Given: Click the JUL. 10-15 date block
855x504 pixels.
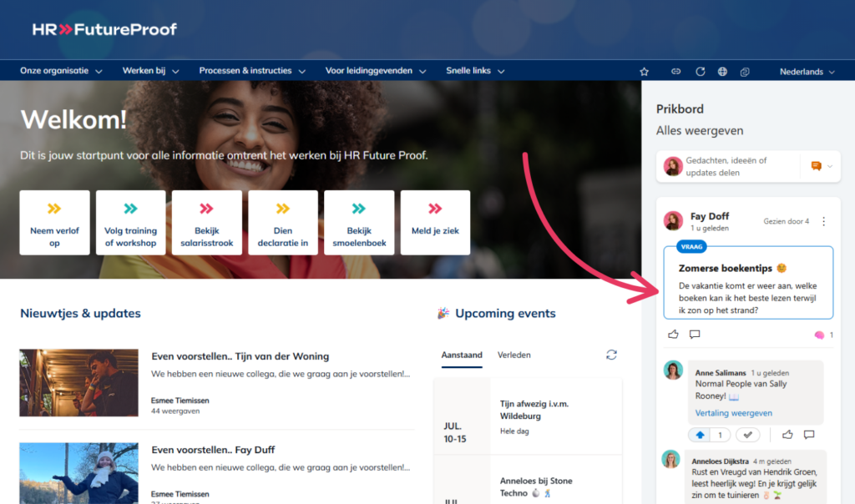Looking at the screenshot, I should tap(455, 432).
